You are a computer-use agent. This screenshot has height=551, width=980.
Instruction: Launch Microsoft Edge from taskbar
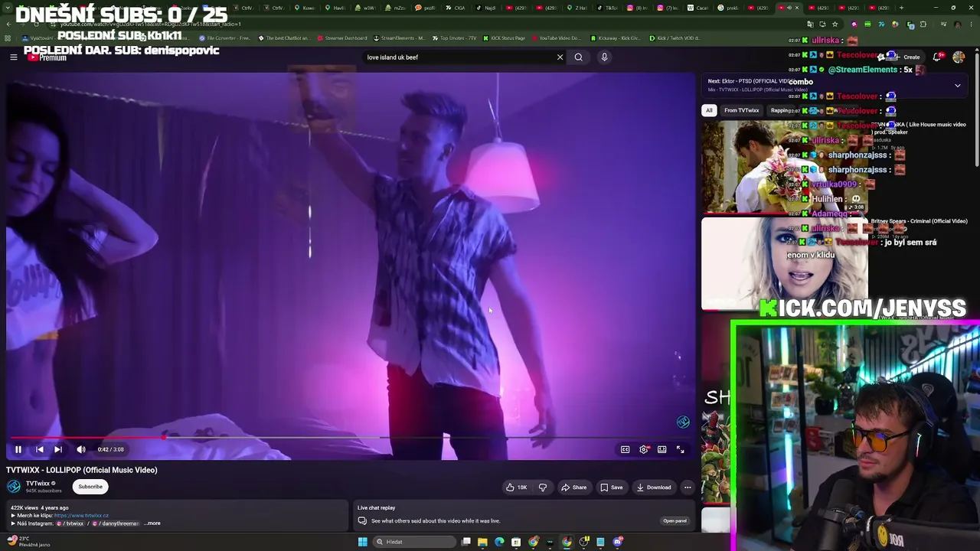499,542
